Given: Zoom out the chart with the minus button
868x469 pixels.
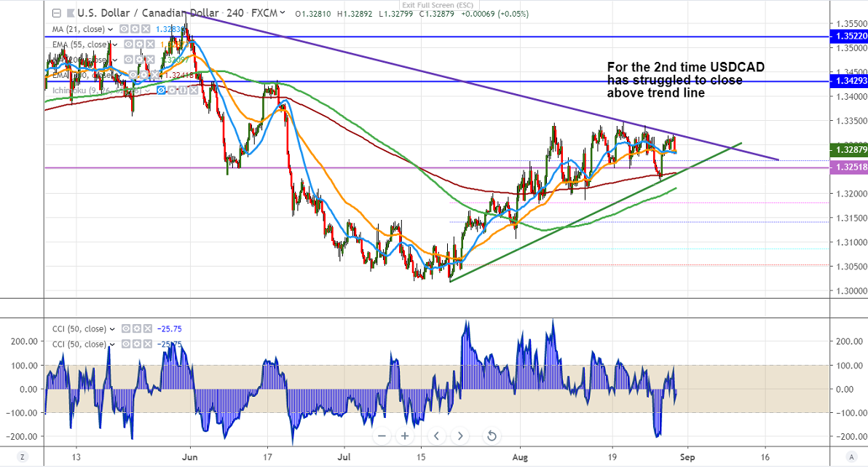Looking at the screenshot, I should click(x=382, y=436).
